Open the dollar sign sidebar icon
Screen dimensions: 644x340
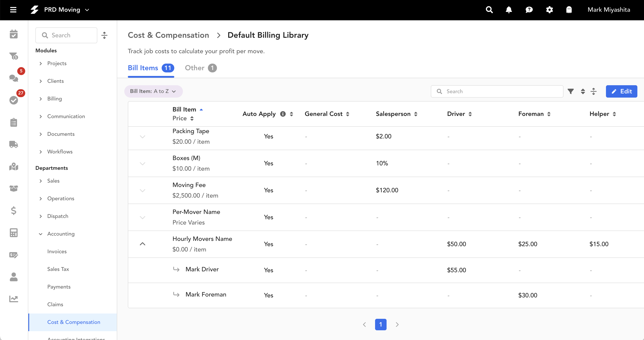[13, 210]
